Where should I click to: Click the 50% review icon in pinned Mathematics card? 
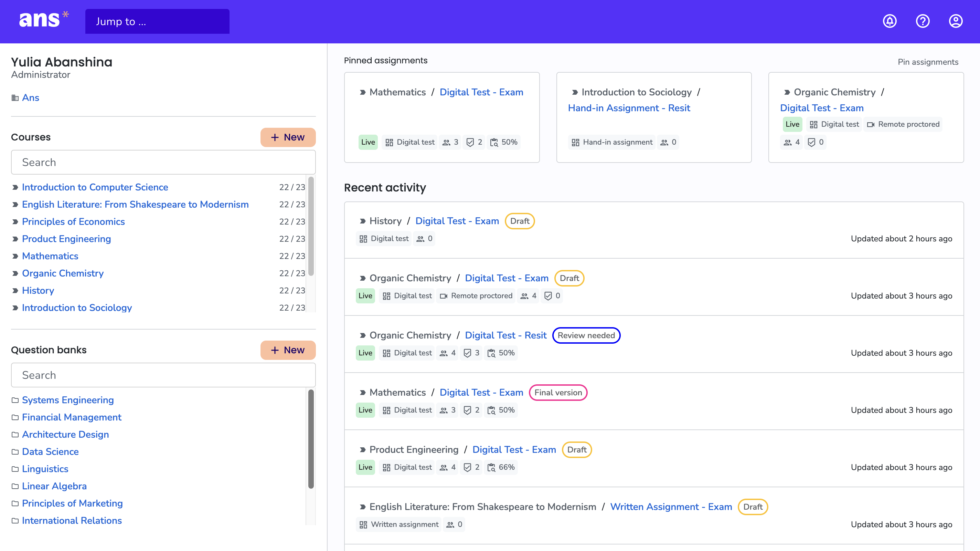(494, 143)
